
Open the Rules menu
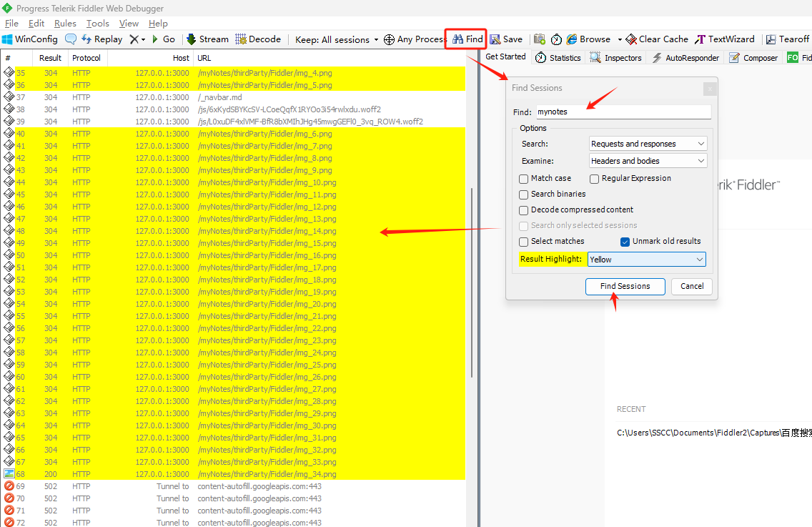[x=65, y=24]
